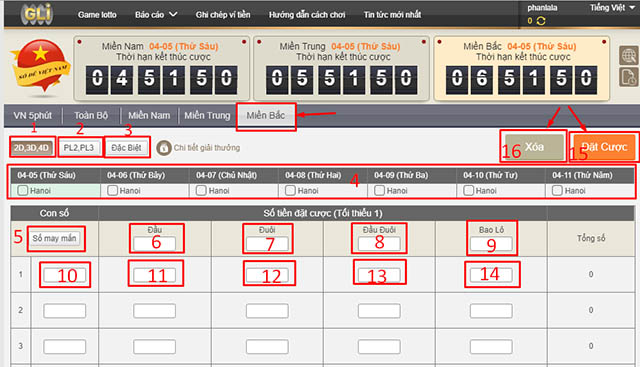Open the document history icon on right
Viewport: 640px width, 367px height.
coord(629,77)
